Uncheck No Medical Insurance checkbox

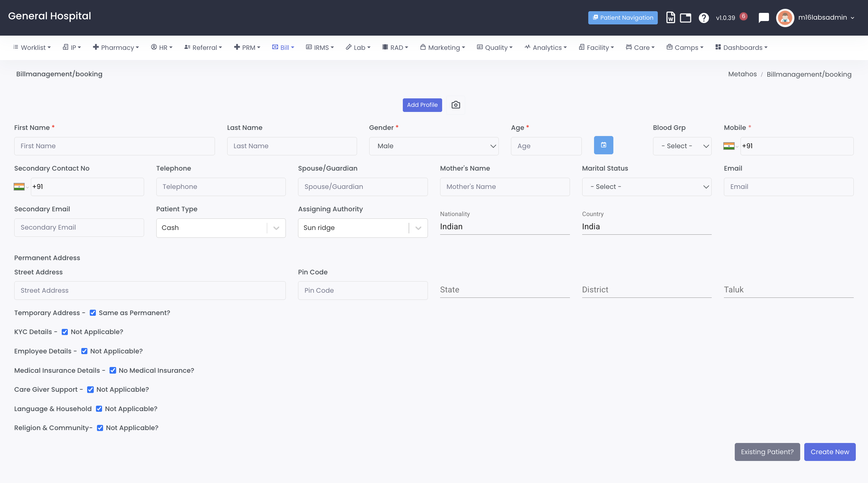pyautogui.click(x=113, y=370)
